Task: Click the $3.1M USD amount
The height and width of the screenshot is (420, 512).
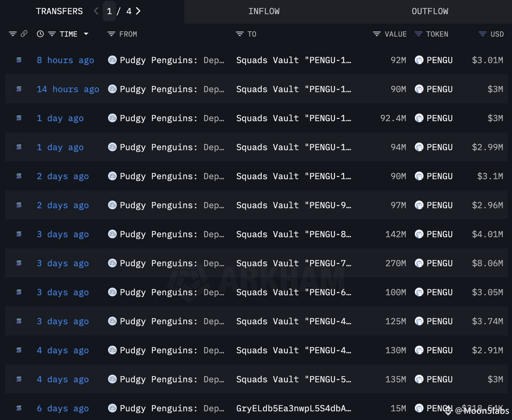Action: click(x=490, y=176)
